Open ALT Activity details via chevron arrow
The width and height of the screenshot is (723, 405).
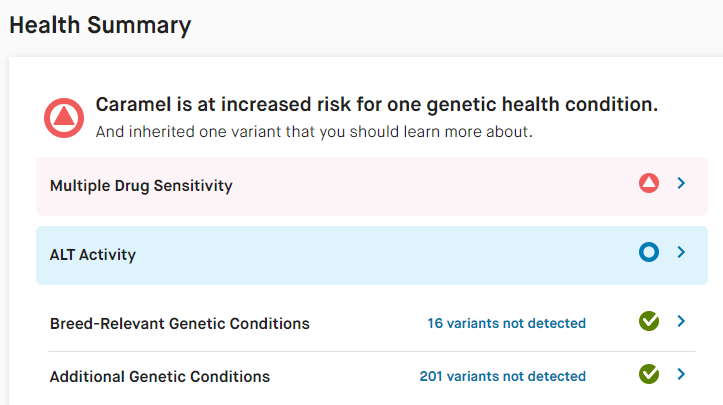[681, 253]
